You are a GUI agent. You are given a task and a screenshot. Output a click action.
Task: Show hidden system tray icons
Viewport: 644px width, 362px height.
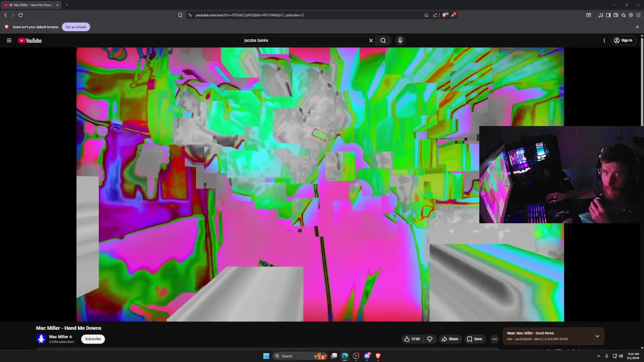[x=598, y=356]
